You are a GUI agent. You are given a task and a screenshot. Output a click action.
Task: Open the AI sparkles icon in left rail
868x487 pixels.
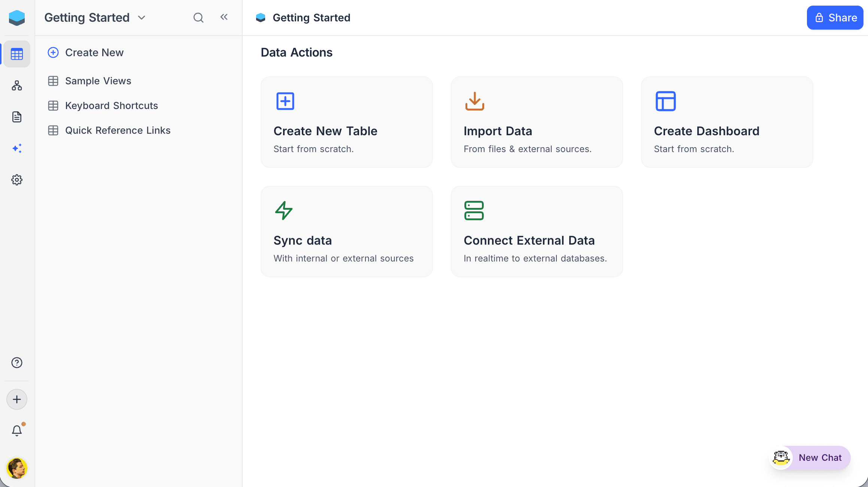click(17, 148)
